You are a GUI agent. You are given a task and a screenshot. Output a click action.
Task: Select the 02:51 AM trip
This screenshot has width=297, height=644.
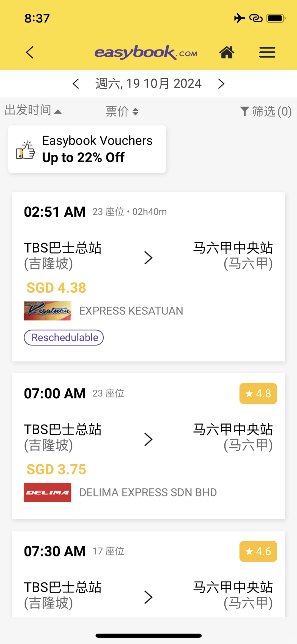pos(148,276)
